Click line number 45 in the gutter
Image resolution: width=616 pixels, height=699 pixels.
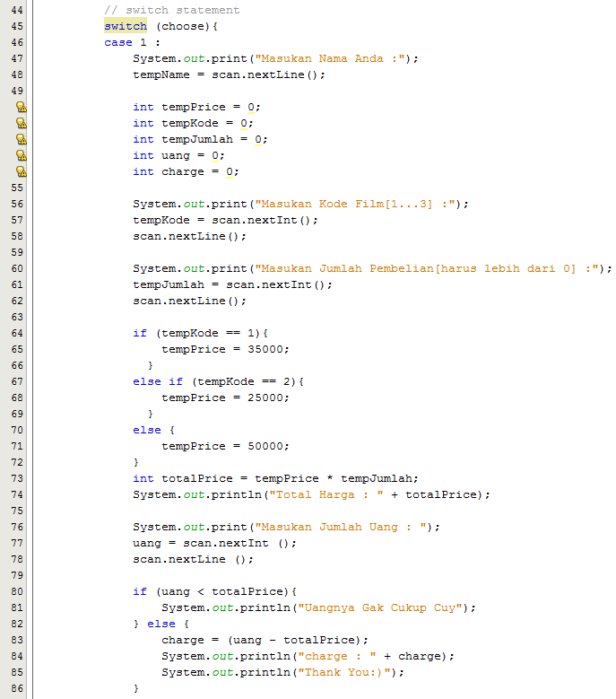[x=17, y=26]
